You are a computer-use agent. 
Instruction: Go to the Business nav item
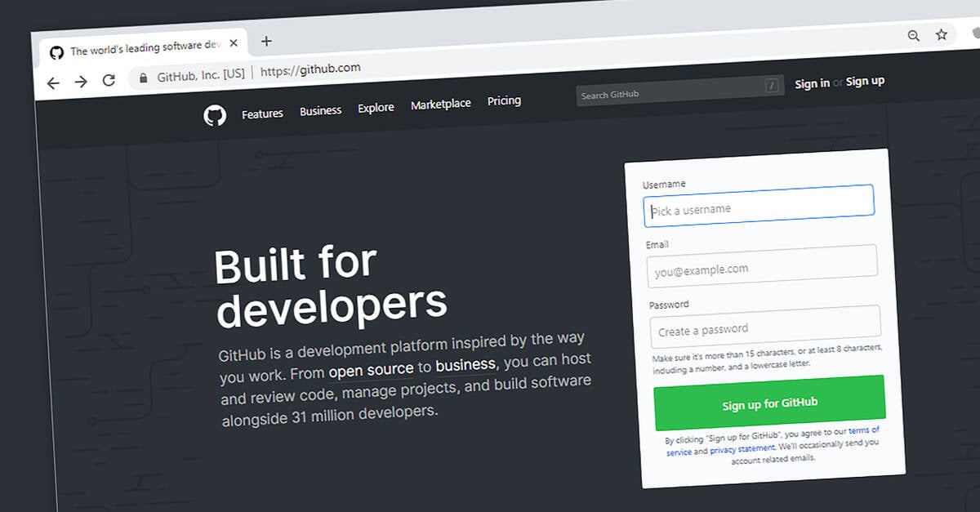click(320, 110)
